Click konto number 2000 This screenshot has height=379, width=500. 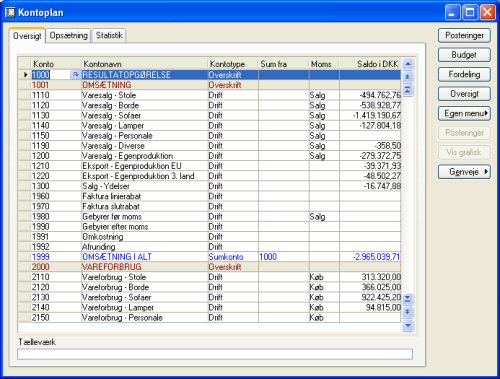(x=40, y=267)
